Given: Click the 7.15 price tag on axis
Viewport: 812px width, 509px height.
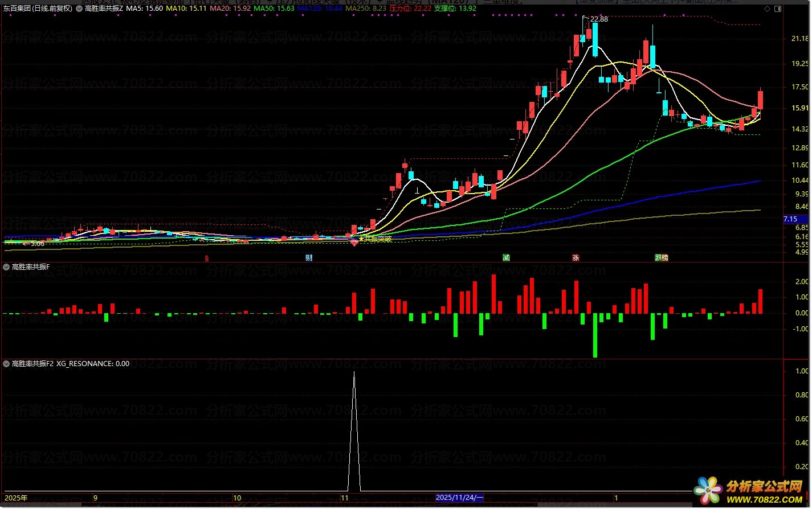Looking at the screenshot, I should point(791,219).
